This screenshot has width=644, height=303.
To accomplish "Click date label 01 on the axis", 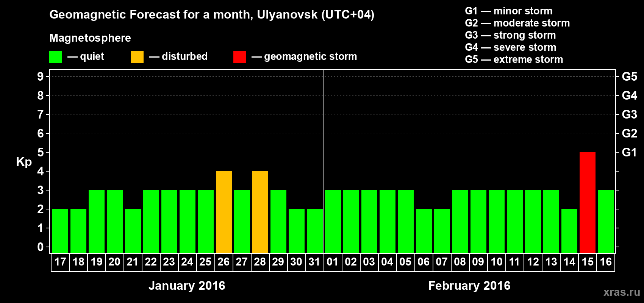I will coord(333,262).
